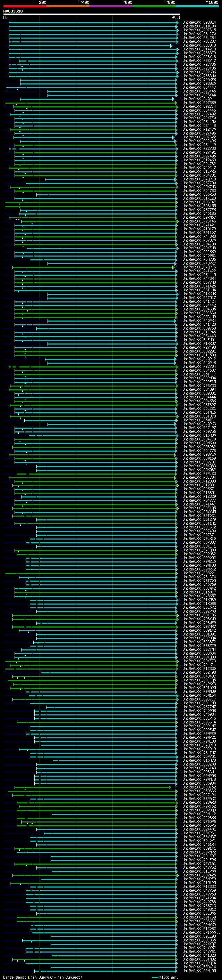Screen dimensions: 222x980
Task: Select the UniRef100_P07371 label
Action: (199, 535)
